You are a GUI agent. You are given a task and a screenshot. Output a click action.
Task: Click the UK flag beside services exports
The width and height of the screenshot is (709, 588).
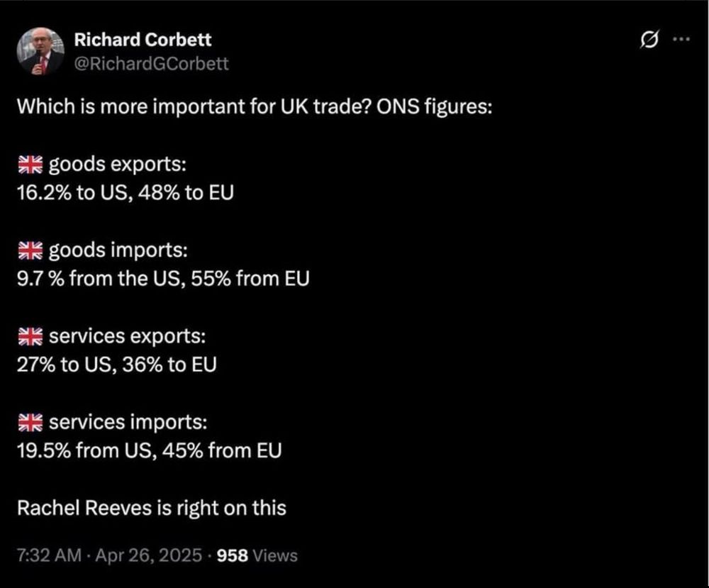pyautogui.click(x=30, y=336)
